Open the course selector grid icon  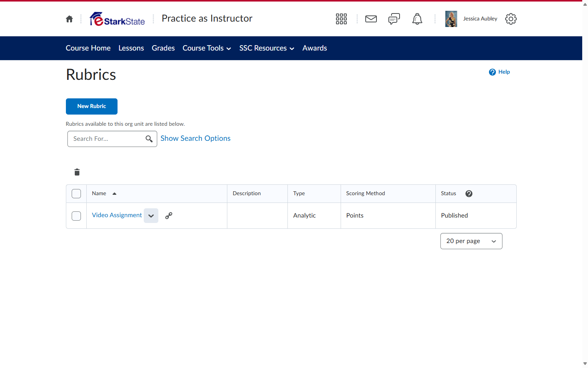tap(341, 19)
